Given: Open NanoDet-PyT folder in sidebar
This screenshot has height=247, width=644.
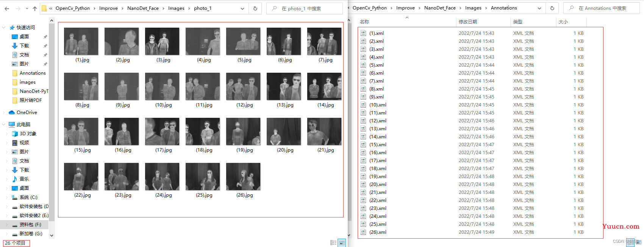Looking at the screenshot, I should [x=34, y=91].
